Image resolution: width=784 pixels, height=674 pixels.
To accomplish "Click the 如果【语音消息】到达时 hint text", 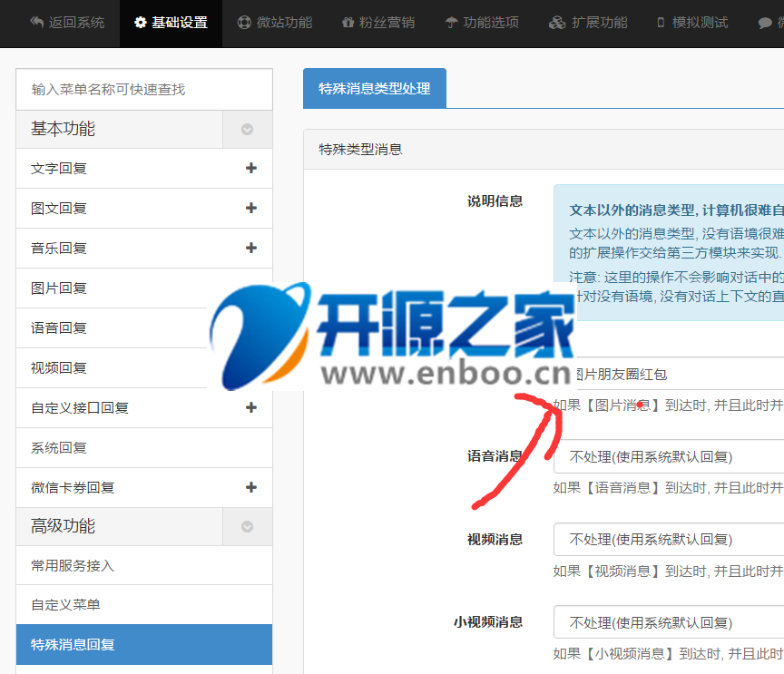I will pyautogui.click(x=669, y=488).
